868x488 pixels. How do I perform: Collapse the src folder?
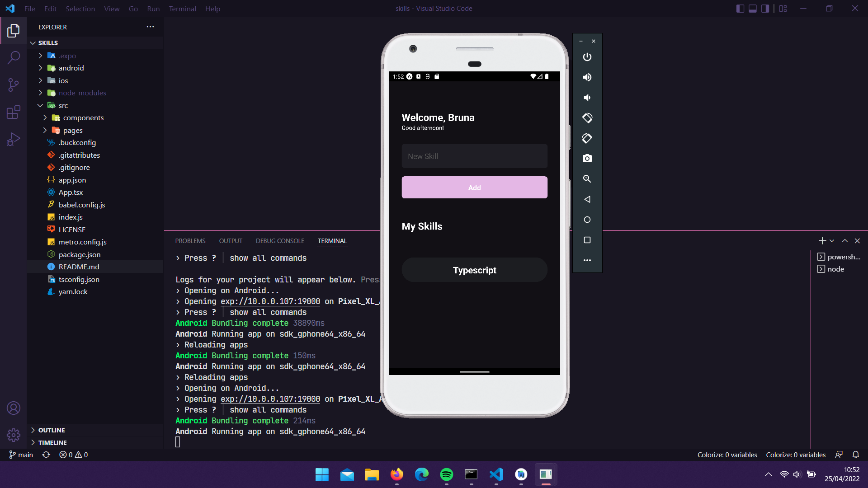click(40, 105)
